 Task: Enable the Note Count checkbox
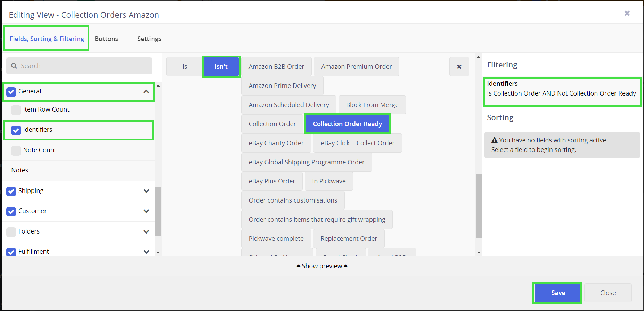coord(16,150)
